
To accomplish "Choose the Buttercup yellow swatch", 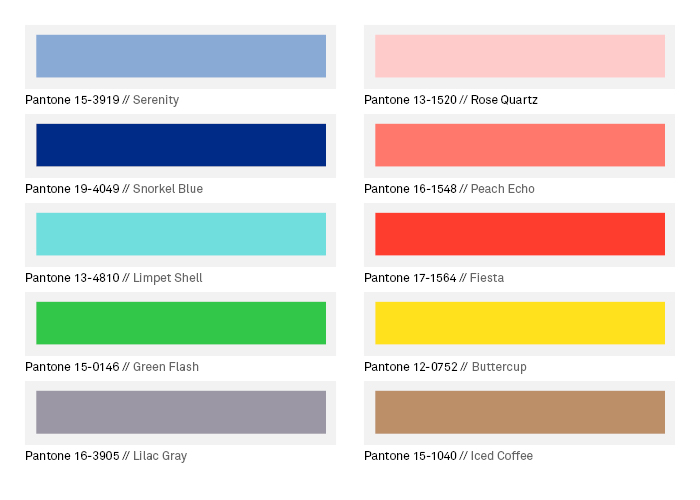I will coord(520,323).
